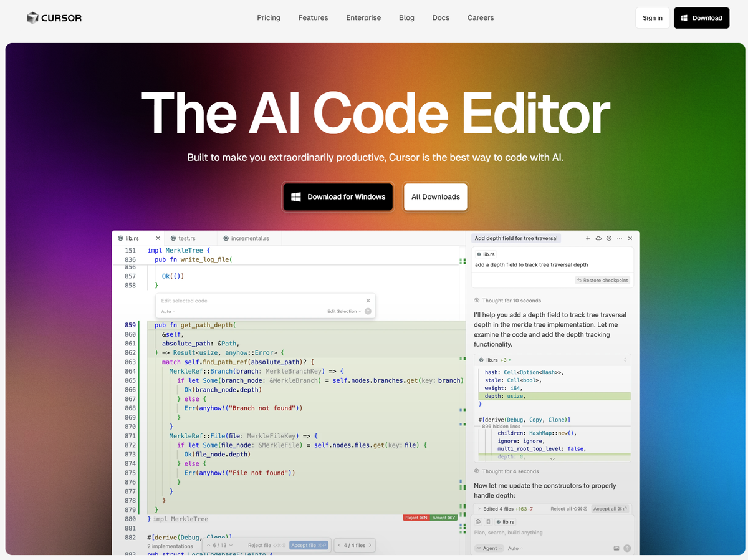
Task: Close the chat panel
Action: [630, 238]
